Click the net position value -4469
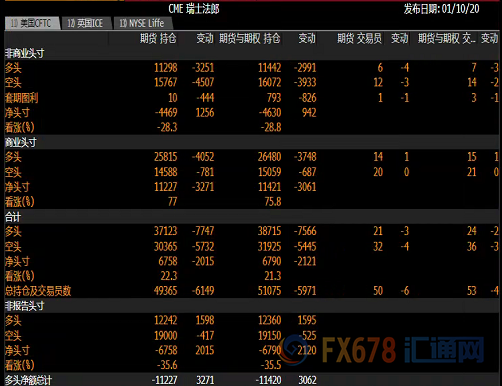The width and height of the screenshot is (502, 386). click(x=166, y=113)
